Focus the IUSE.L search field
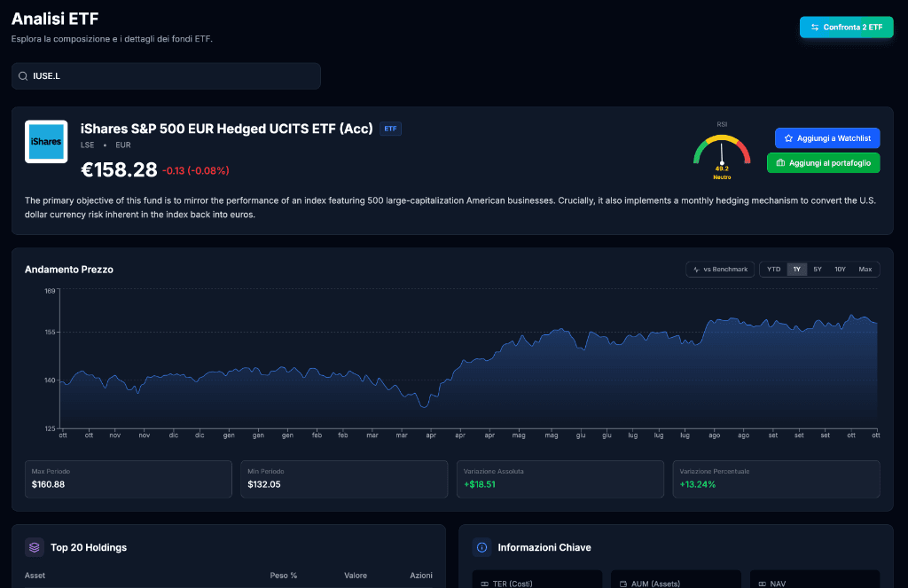 point(166,76)
